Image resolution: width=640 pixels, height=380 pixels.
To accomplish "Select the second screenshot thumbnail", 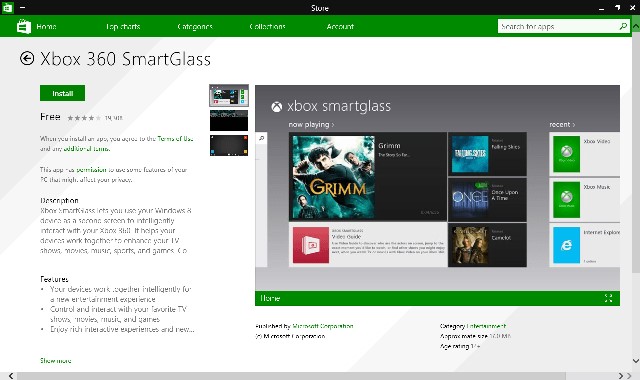I will pyautogui.click(x=229, y=120).
